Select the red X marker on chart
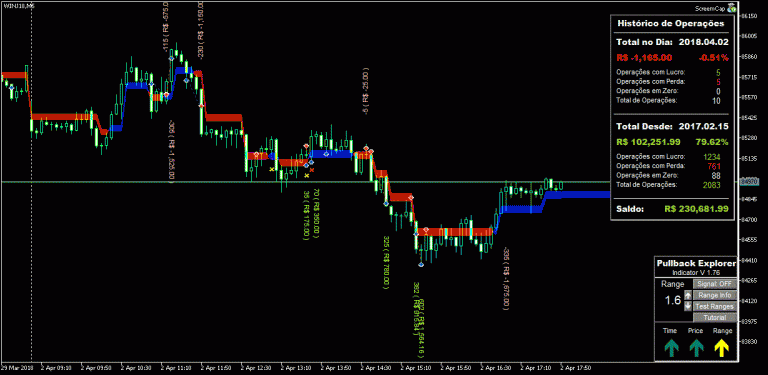 (x=312, y=169)
